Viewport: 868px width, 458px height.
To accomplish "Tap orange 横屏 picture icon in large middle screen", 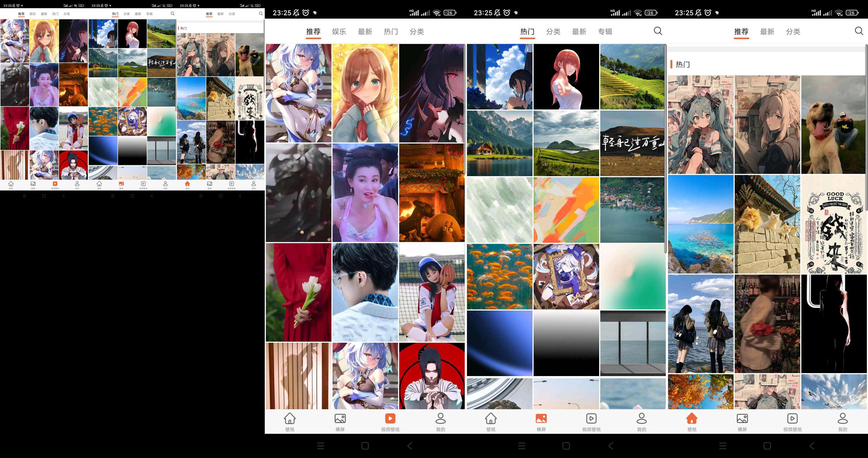I will [541, 419].
